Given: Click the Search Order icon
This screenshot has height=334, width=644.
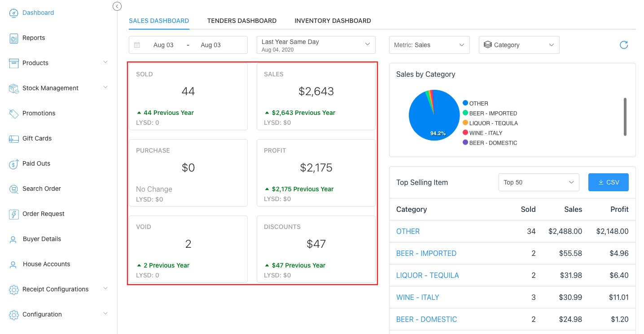Looking at the screenshot, I should tap(13, 189).
